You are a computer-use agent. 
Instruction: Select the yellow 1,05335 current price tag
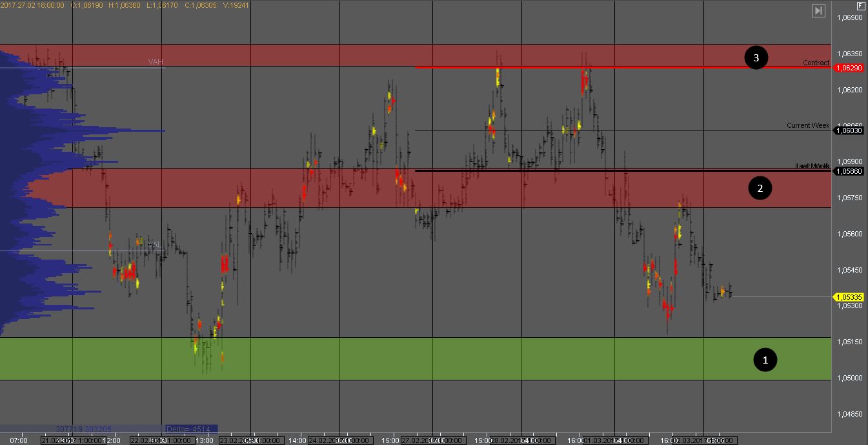point(849,297)
